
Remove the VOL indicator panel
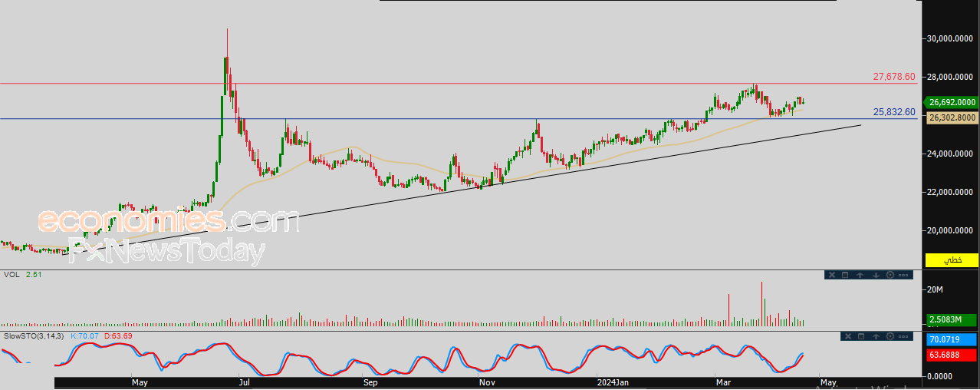pyautogui.click(x=832, y=275)
